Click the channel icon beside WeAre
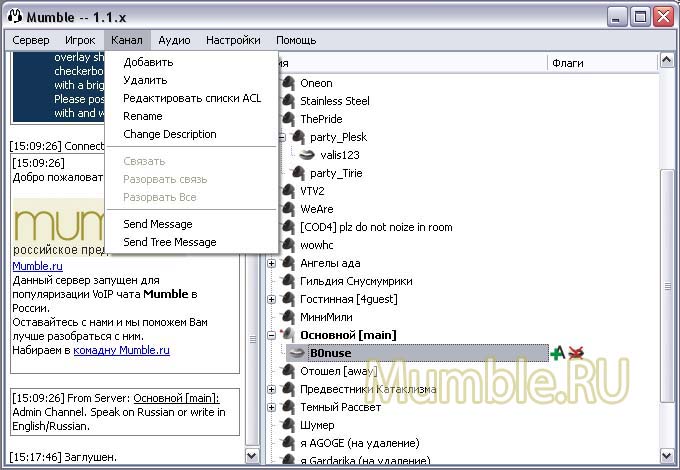This screenshot has width=680, height=470. click(x=289, y=209)
